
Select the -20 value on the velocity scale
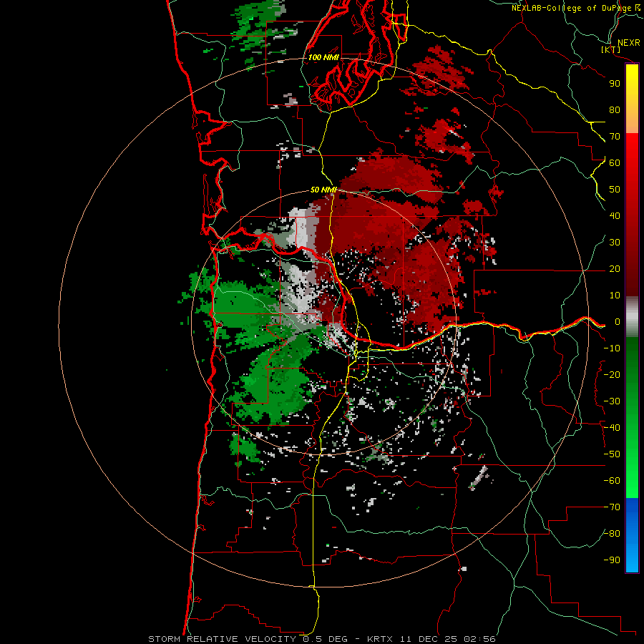pyautogui.click(x=612, y=374)
